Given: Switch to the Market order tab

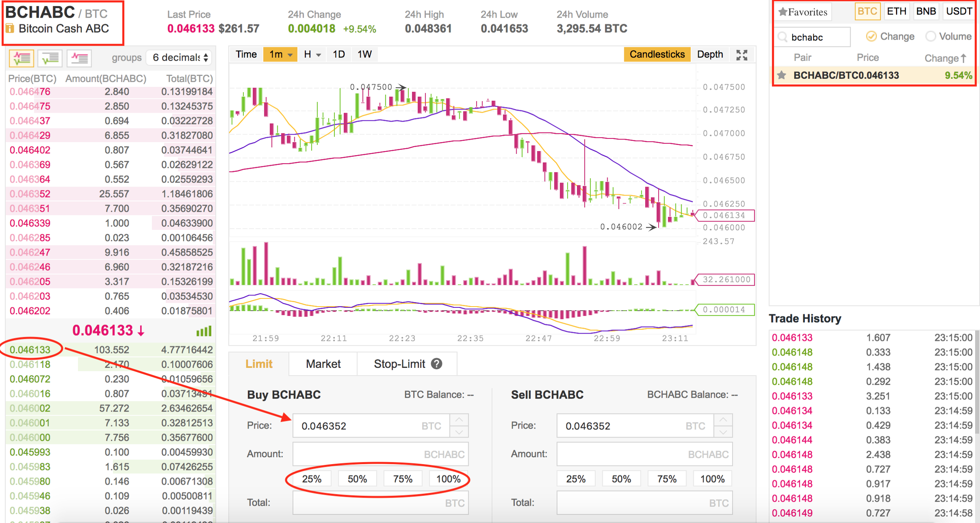Looking at the screenshot, I should click(x=323, y=364).
